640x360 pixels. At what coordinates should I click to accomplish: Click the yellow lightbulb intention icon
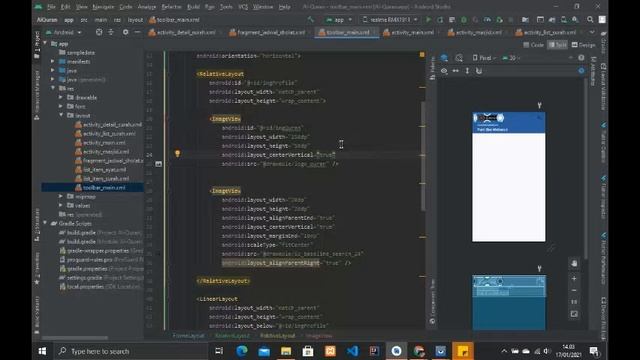click(x=178, y=153)
